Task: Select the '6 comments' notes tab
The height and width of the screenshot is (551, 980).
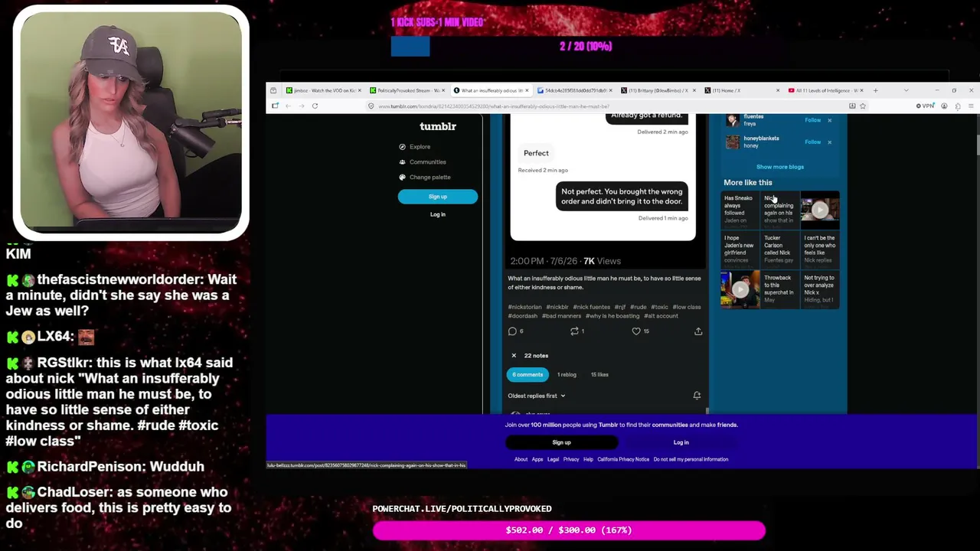Action: click(528, 375)
